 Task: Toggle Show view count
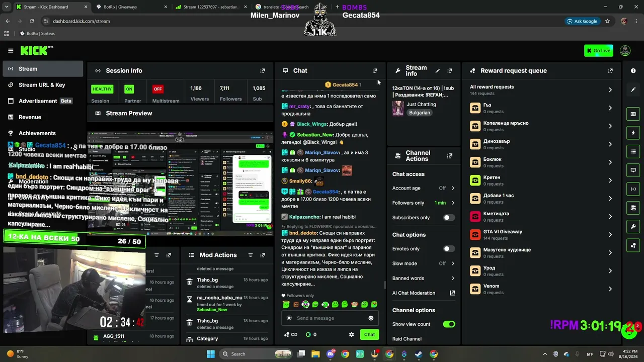point(449,324)
